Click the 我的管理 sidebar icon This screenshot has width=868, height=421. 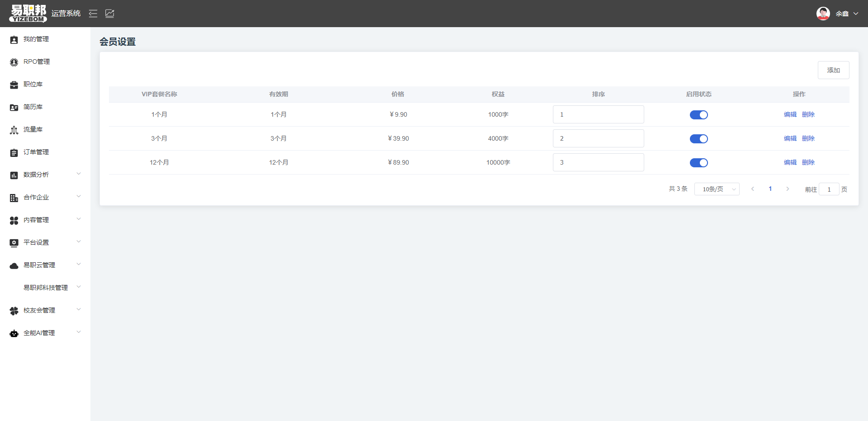point(14,40)
